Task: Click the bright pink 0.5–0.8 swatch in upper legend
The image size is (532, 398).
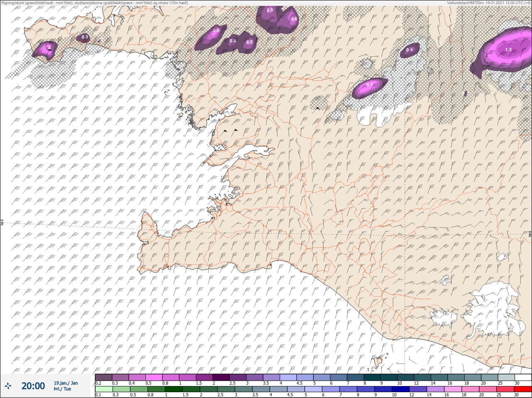Action: pyautogui.click(x=154, y=377)
